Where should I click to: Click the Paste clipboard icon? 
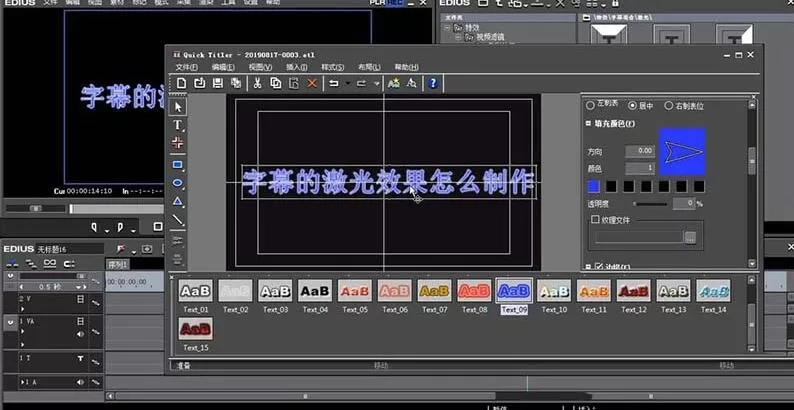click(x=294, y=84)
